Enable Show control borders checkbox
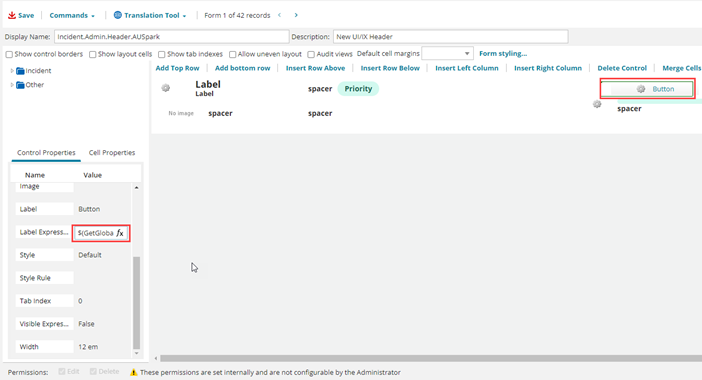 tap(9, 54)
